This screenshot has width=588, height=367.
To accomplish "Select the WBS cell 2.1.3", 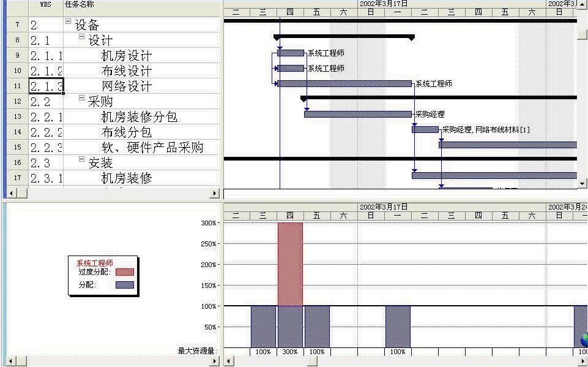I will coord(46,86).
